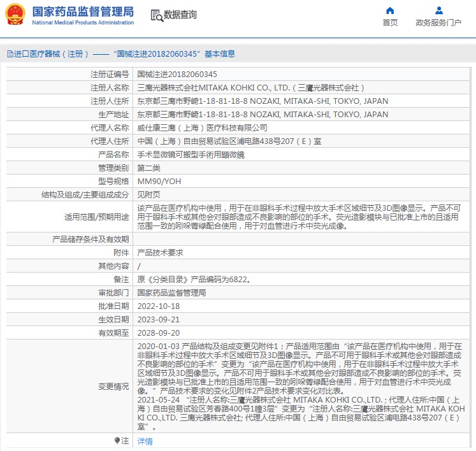The image size is (476, 451).
Task: Click the 注册证编号 label
Action: [110, 75]
